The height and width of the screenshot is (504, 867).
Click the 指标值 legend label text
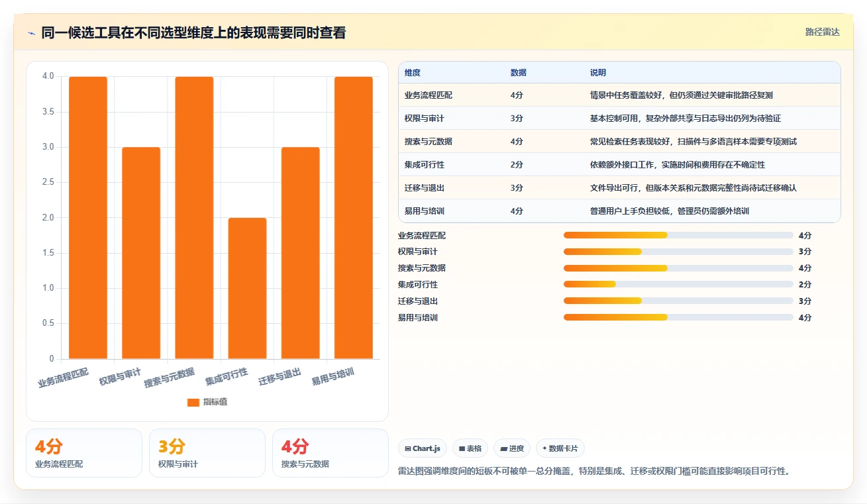pyautogui.click(x=215, y=402)
